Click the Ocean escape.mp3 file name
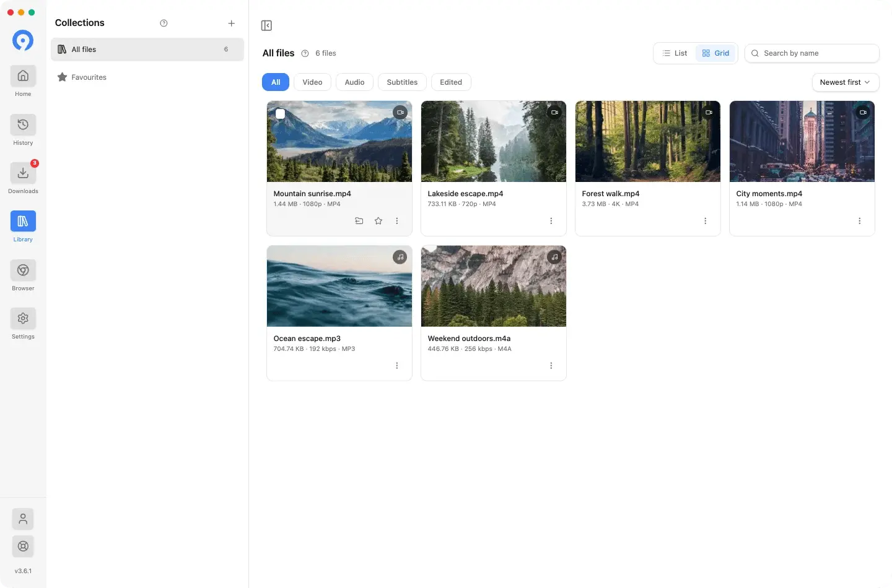 point(307,339)
